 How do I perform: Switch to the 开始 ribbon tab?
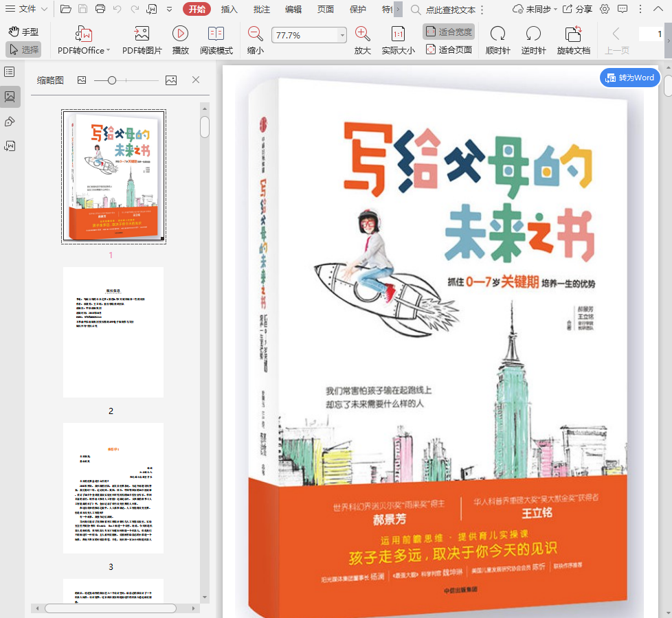tap(197, 9)
